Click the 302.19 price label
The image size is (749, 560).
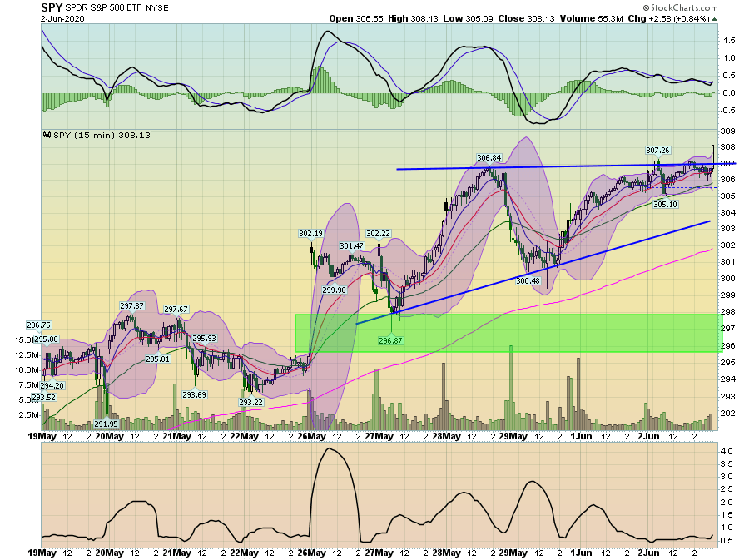(x=310, y=234)
